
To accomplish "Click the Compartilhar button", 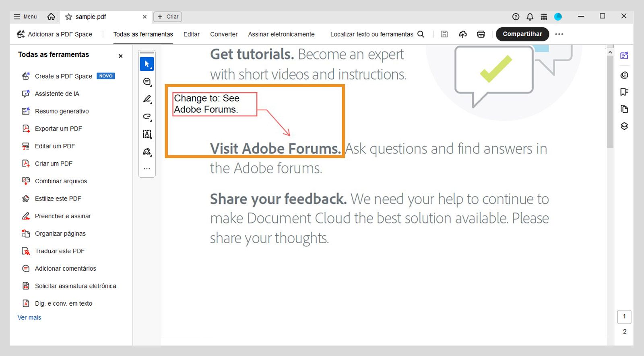I will click(x=522, y=34).
